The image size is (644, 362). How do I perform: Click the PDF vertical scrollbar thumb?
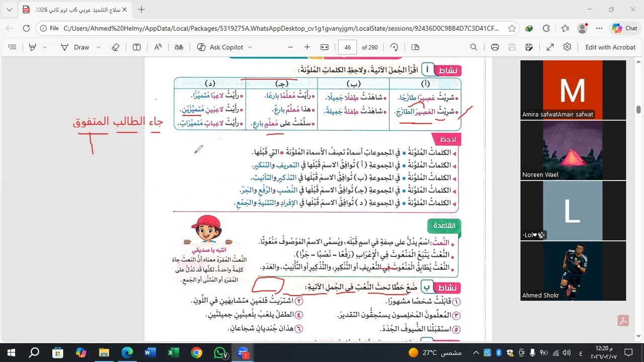(x=638, y=110)
